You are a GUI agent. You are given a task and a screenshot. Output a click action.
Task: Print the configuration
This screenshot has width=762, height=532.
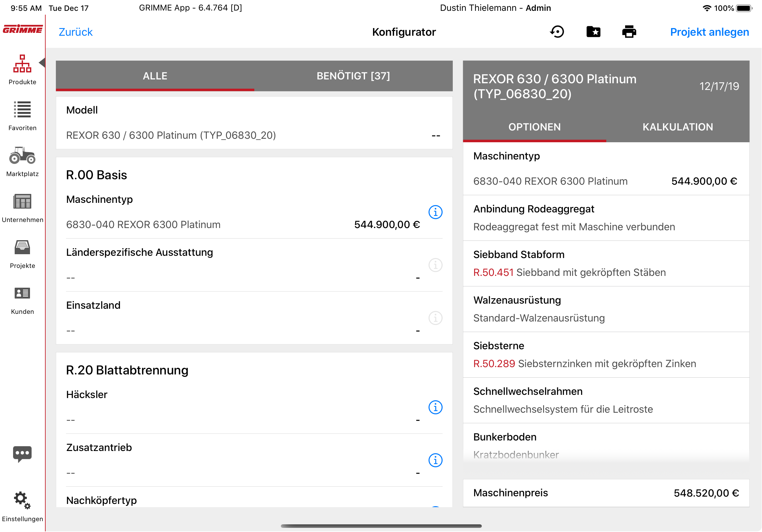coord(629,32)
